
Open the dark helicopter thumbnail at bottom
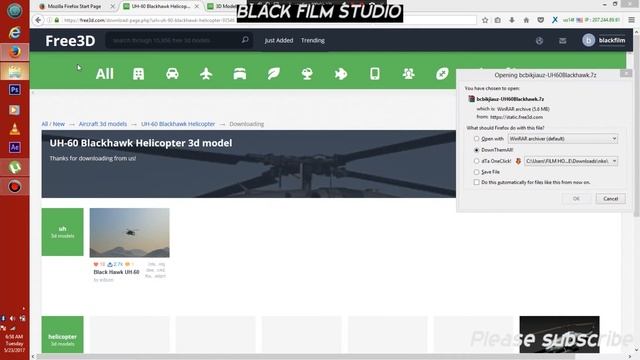559,334
